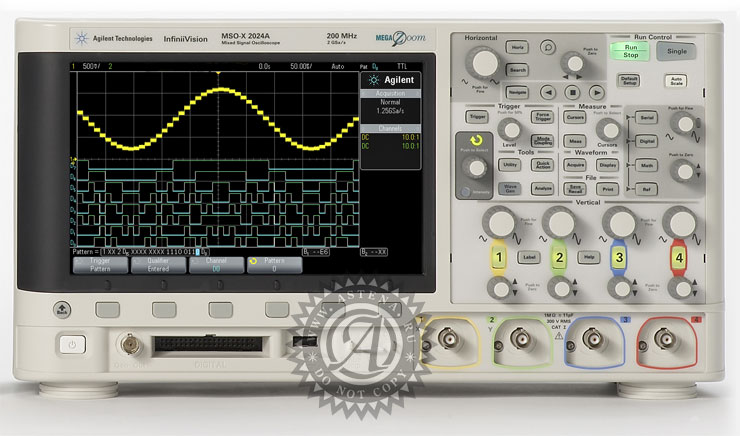Select on-screen Qualifier Entered softkey menu

click(158, 265)
